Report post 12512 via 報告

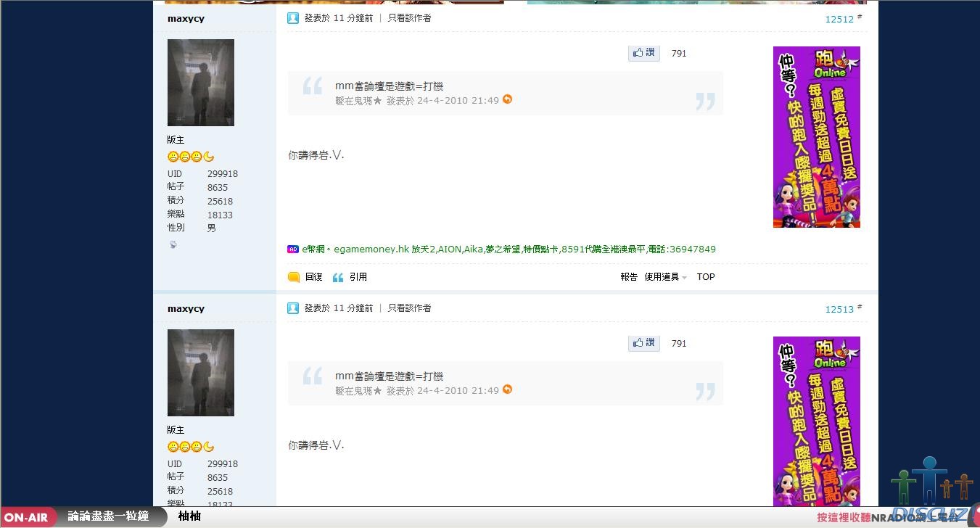[629, 277]
